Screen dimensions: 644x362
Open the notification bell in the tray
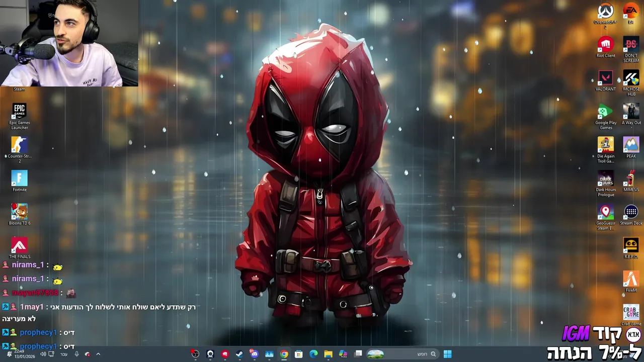(x=9, y=354)
